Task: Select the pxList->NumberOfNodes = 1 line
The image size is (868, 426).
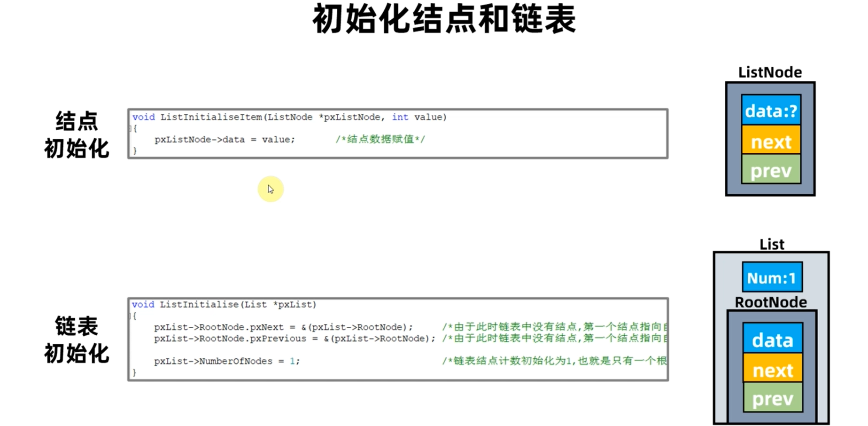Action: pos(227,361)
